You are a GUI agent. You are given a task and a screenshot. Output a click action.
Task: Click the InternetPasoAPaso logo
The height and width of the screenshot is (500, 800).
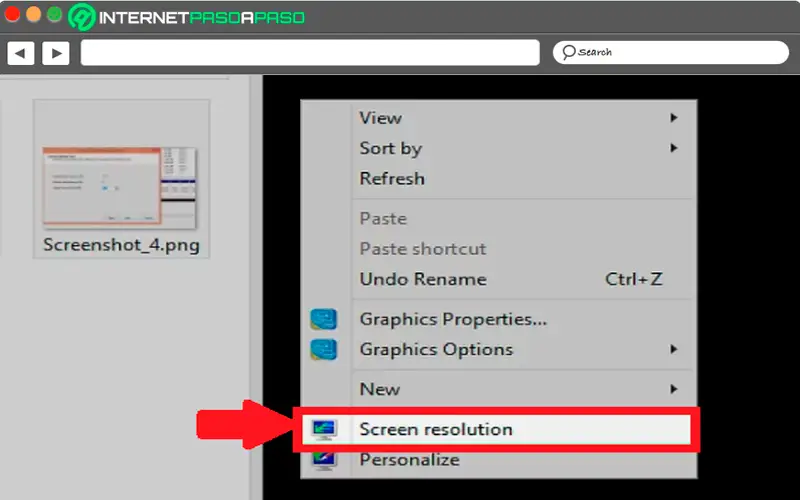click(187, 17)
